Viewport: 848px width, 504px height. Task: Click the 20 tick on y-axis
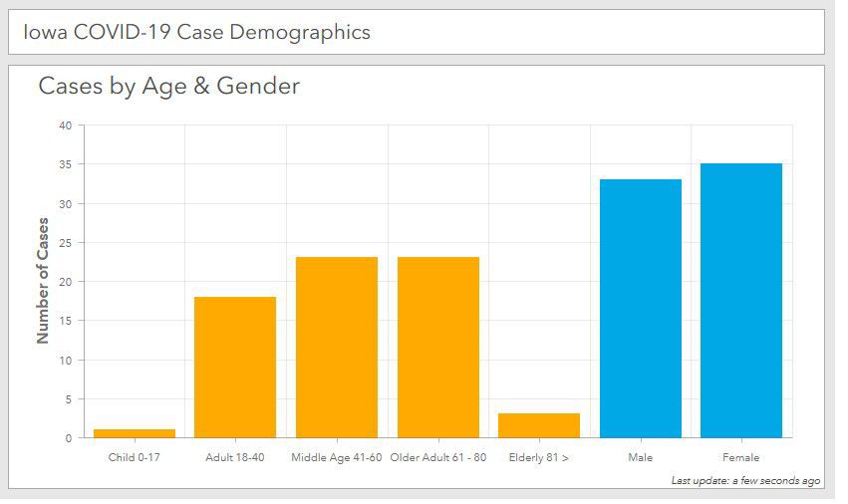66,282
